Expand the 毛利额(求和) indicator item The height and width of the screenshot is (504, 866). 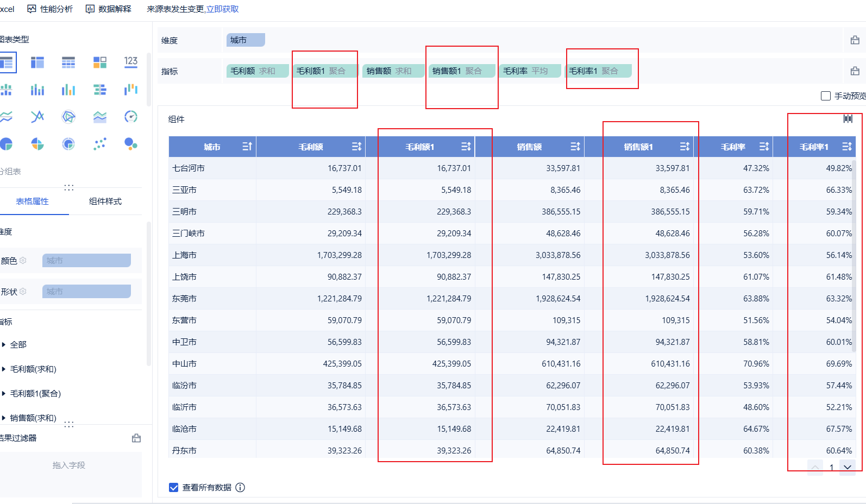[4, 369]
